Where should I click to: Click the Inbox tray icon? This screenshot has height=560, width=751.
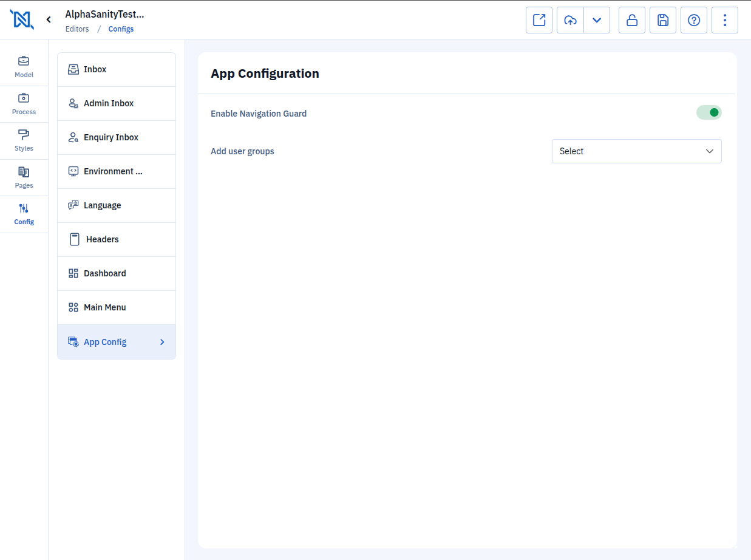tap(73, 69)
